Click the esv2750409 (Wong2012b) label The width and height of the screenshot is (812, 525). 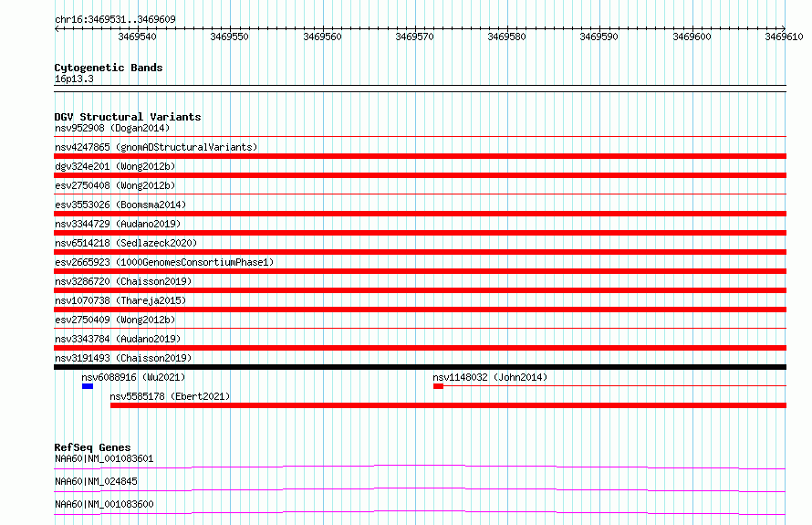(x=115, y=320)
